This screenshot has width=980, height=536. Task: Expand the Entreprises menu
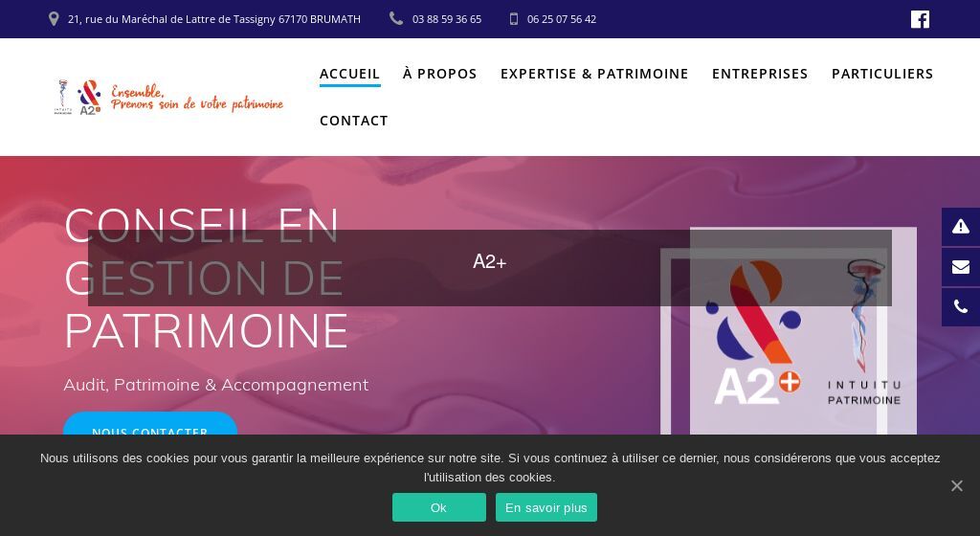click(x=760, y=74)
